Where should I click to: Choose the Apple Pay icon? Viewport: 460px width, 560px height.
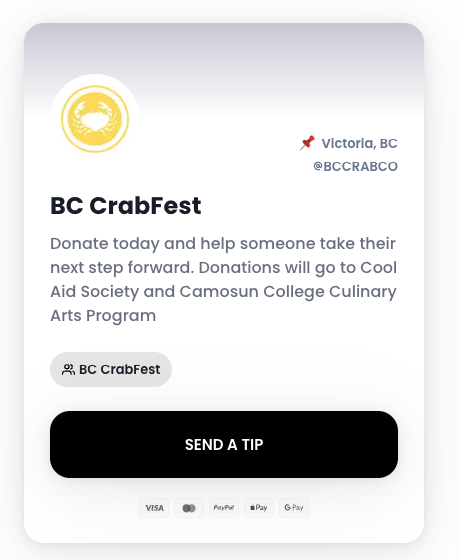pos(259,508)
